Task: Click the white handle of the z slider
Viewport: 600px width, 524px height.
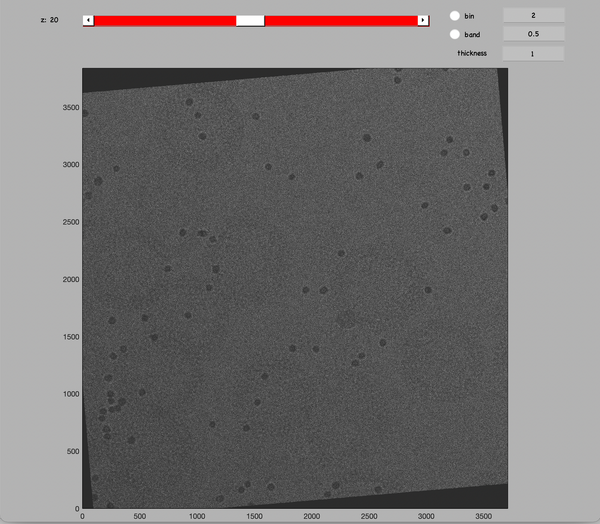Action: coord(250,21)
